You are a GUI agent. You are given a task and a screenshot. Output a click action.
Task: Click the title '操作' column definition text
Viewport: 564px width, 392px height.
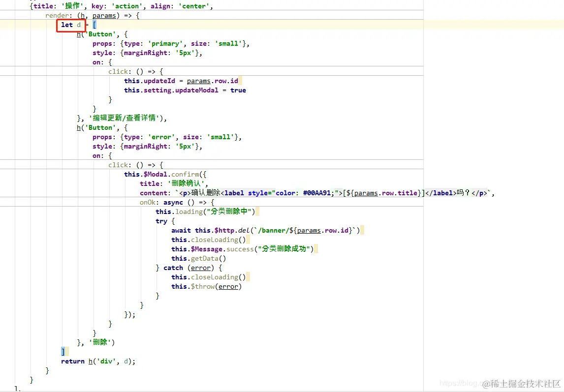pos(58,6)
